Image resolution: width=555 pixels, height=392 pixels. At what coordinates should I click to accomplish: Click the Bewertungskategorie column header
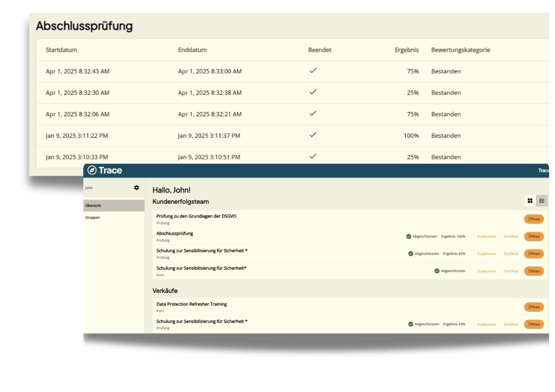(460, 50)
